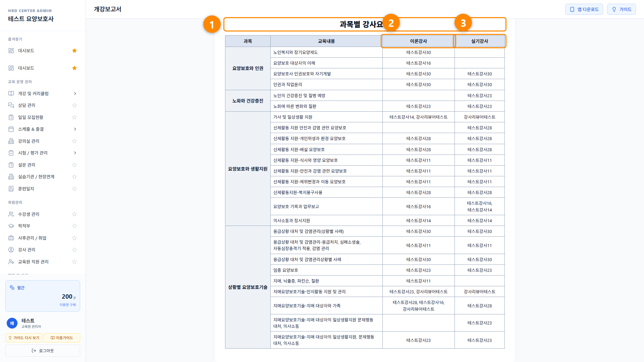This screenshot has height=362, width=644.
Task: Toggle favorite star for 강의실 관리
Action: coord(74,141)
